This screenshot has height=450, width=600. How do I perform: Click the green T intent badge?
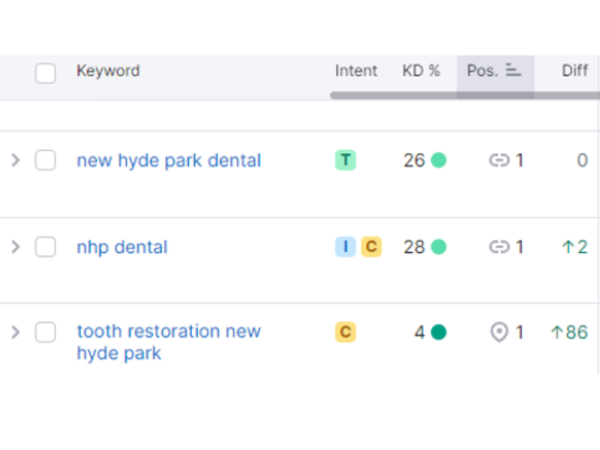point(345,160)
